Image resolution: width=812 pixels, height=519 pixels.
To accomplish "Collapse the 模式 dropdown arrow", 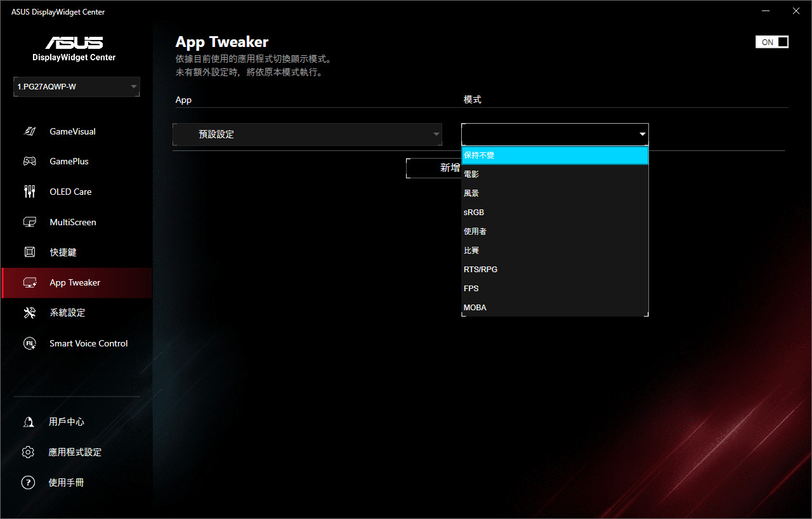I will (642, 135).
